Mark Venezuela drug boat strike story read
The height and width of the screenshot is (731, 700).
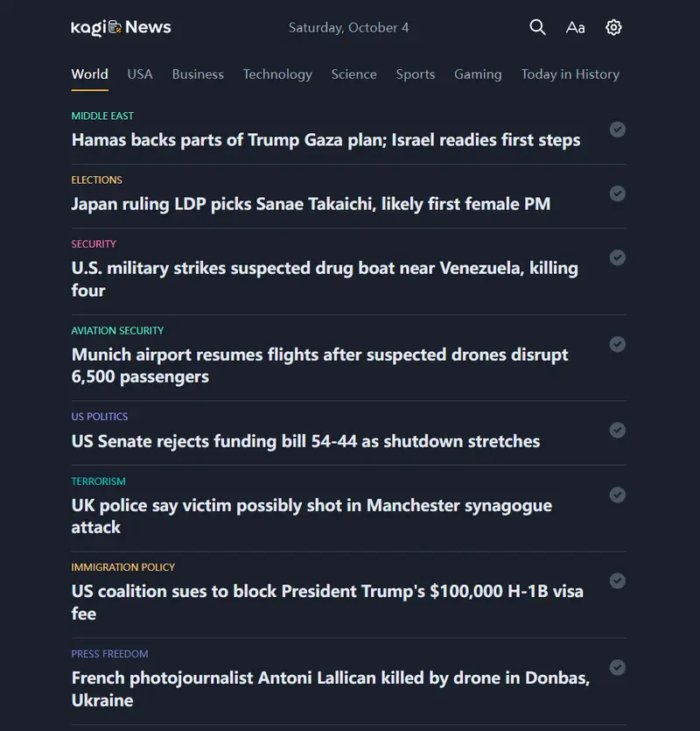click(x=617, y=257)
